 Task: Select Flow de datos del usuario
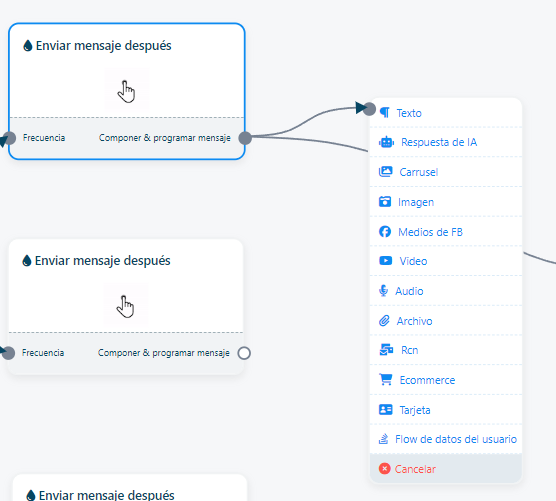pyautogui.click(x=446, y=439)
